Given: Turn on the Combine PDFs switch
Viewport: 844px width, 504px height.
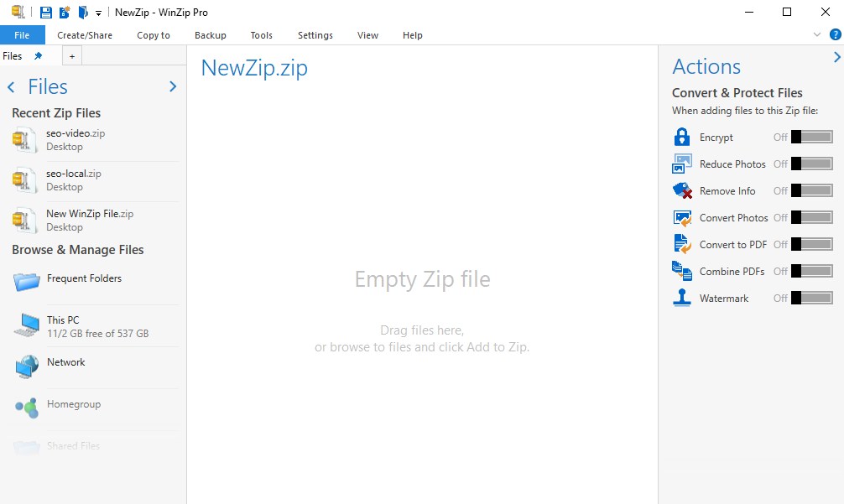Looking at the screenshot, I should click(x=812, y=271).
